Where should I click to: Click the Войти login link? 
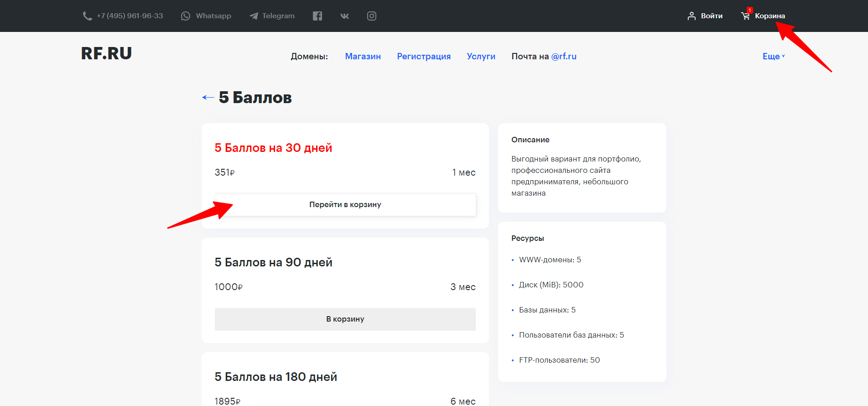(712, 16)
